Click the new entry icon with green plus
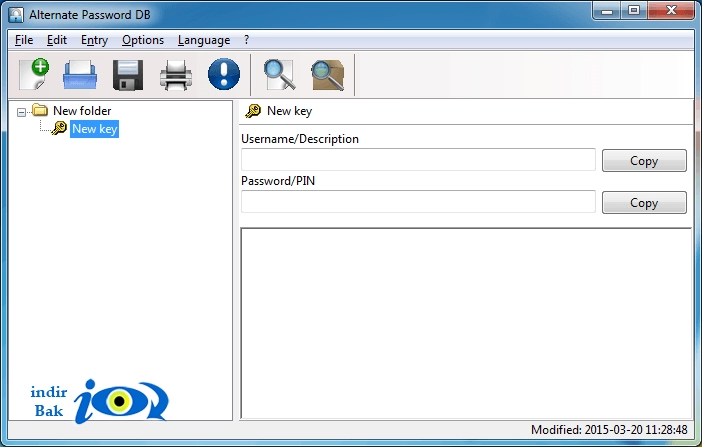Viewport: 702px width, 447px height. [34, 74]
